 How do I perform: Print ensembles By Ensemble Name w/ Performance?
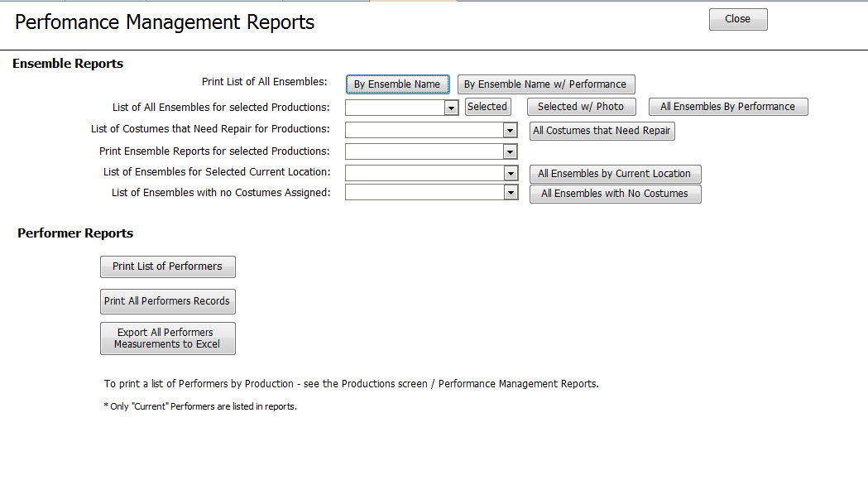click(x=546, y=84)
